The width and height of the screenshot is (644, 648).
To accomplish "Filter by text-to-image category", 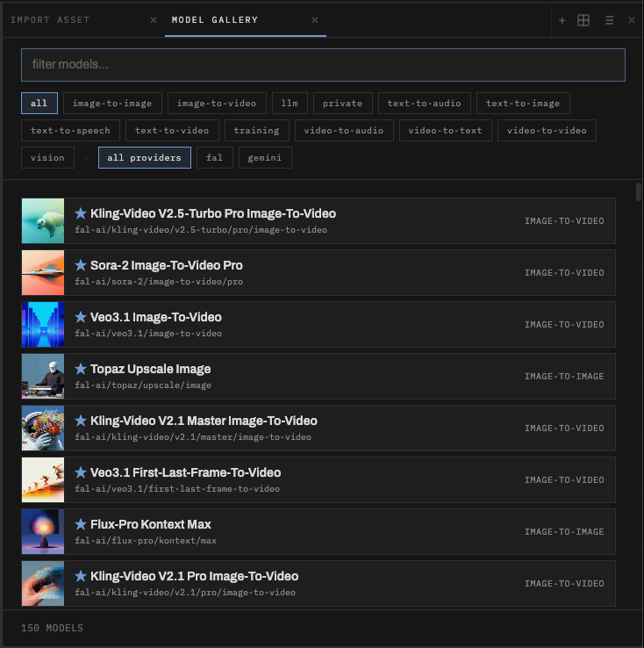I will pyautogui.click(x=523, y=104).
